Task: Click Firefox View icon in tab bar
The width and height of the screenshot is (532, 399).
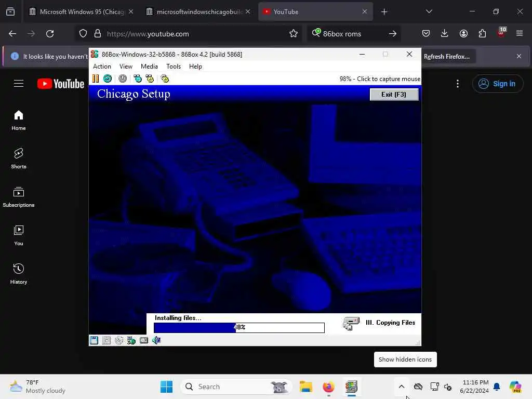Action: pos(10,12)
